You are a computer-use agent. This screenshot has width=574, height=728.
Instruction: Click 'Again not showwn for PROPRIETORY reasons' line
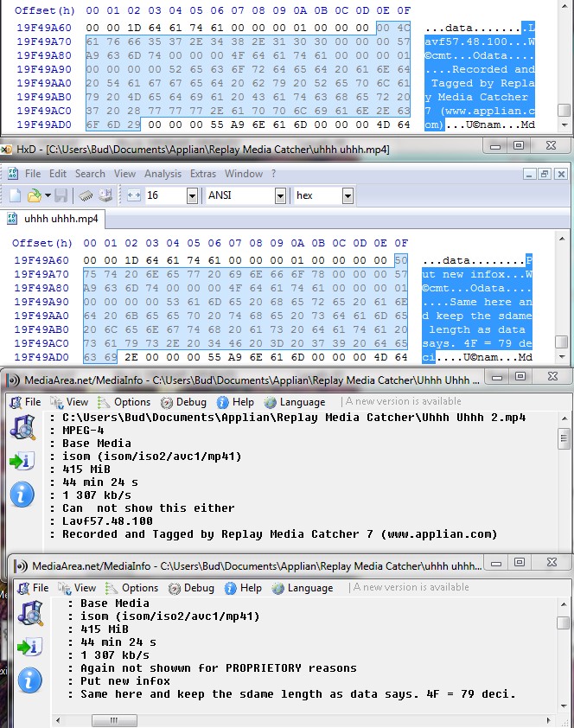pos(219,668)
